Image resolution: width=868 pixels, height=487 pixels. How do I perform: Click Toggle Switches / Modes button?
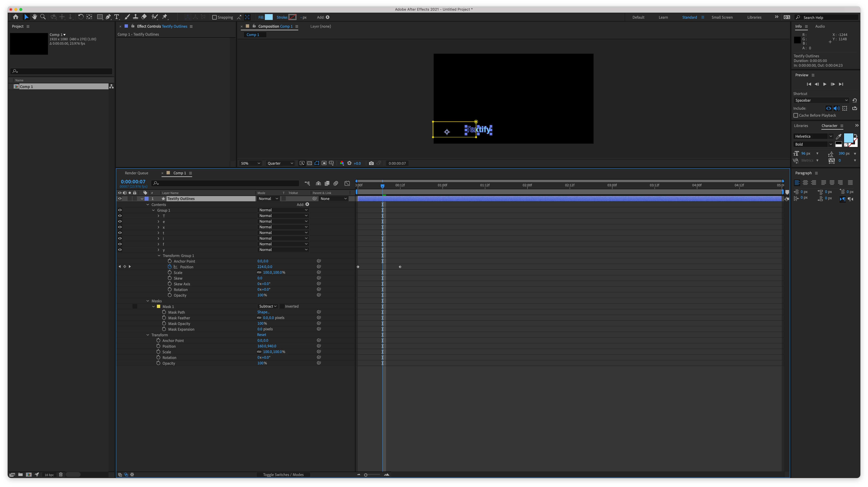(x=283, y=474)
